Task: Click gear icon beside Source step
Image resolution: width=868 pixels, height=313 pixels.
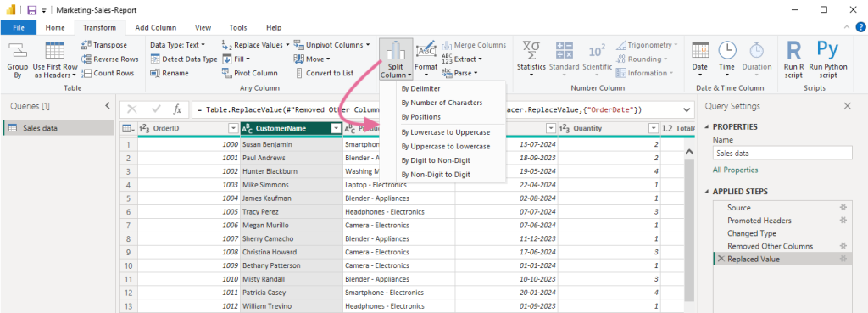Action: 843,207
